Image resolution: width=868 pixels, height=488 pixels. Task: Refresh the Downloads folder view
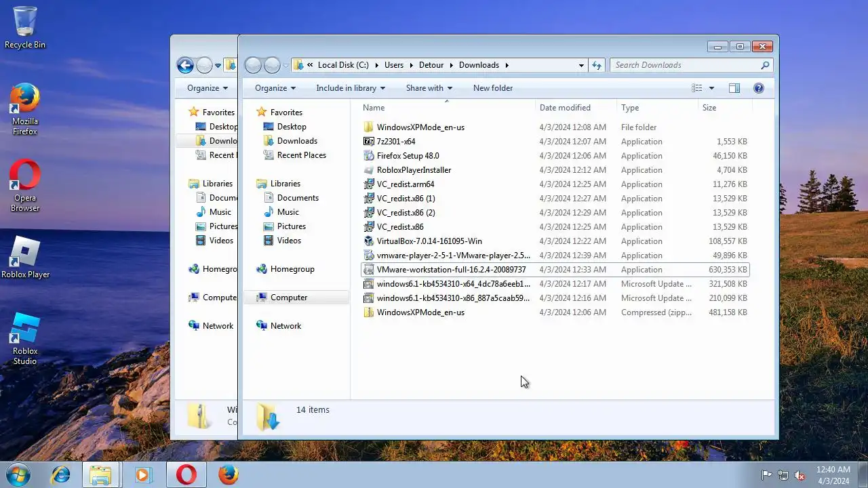point(597,65)
